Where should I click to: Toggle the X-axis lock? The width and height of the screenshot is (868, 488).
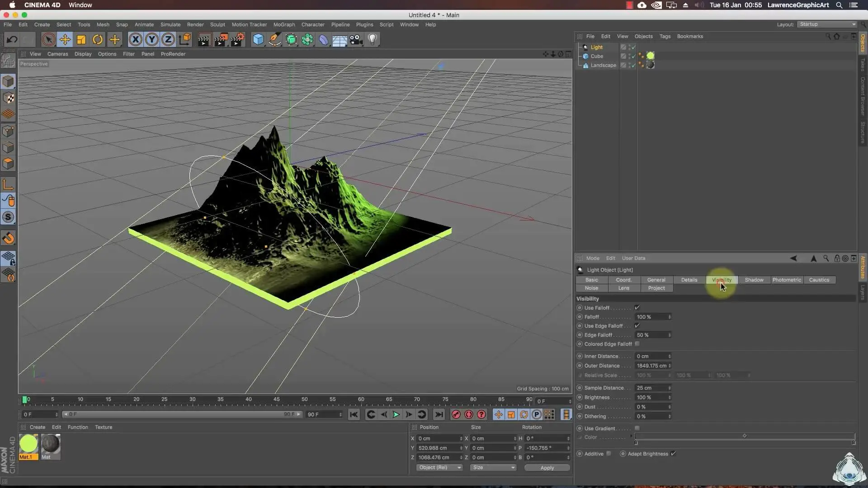pyautogui.click(x=135, y=40)
